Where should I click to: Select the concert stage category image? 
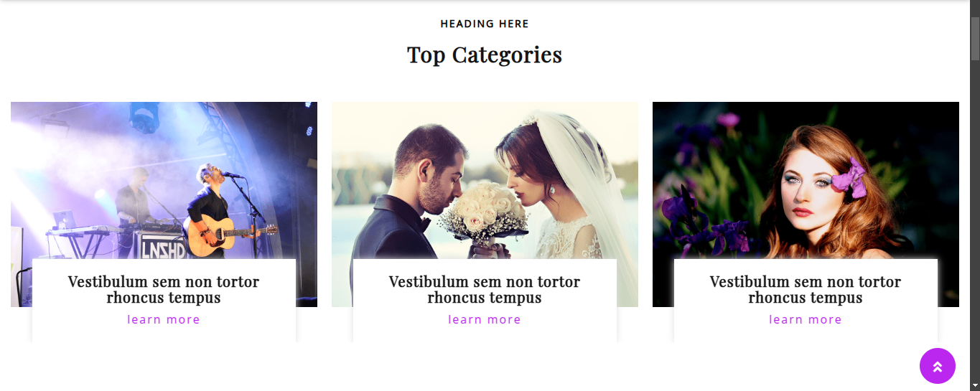(164, 180)
